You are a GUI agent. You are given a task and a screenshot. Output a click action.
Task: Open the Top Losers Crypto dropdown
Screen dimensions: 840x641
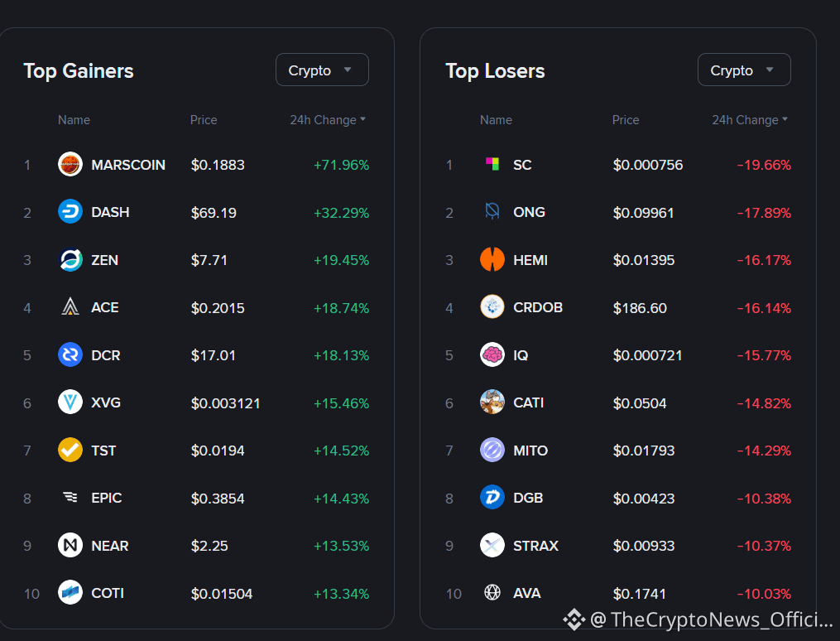tap(744, 70)
